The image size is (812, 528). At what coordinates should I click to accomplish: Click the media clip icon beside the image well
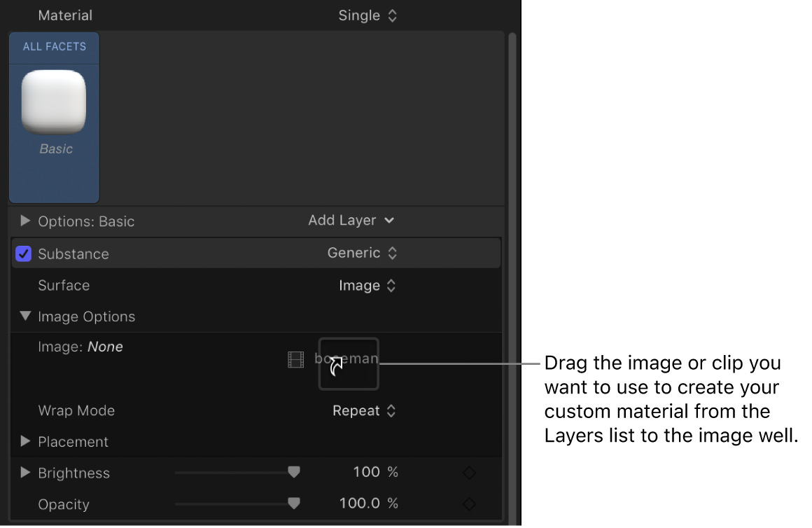[295, 359]
